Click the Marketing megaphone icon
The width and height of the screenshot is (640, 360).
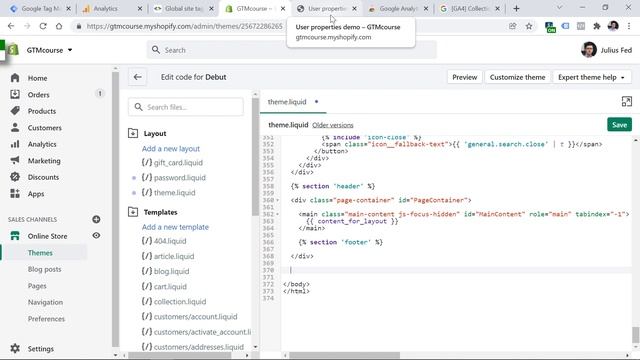[15, 160]
